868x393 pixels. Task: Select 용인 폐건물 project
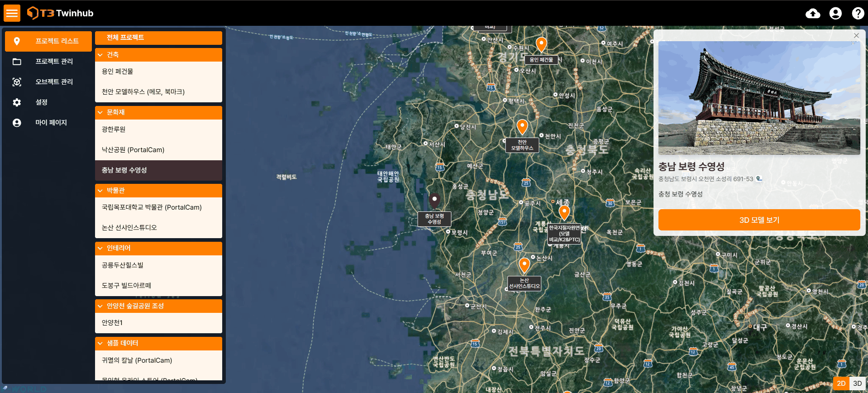coord(158,72)
